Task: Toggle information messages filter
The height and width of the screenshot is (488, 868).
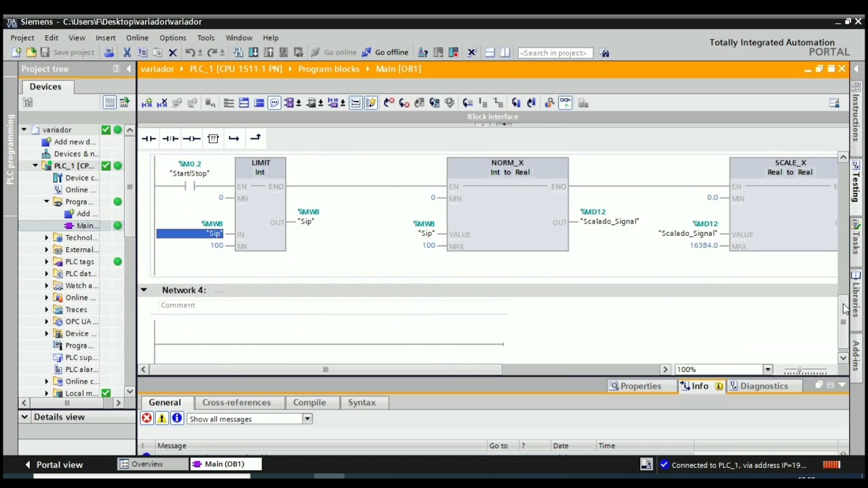Action: [x=176, y=419]
